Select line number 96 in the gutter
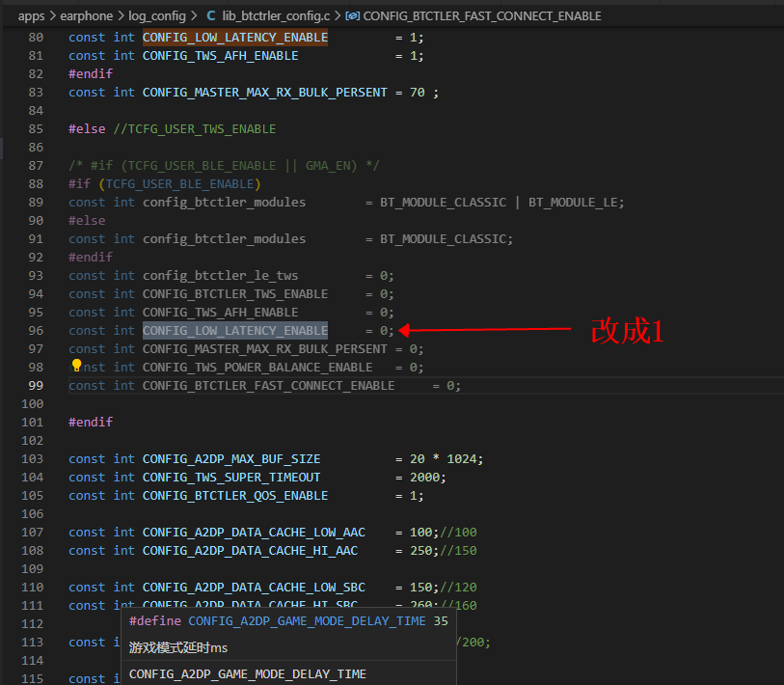 click(36, 331)
